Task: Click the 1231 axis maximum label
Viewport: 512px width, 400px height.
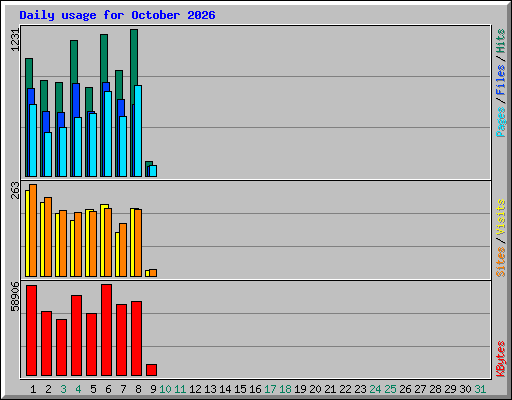Action: (x=15, y=40)
